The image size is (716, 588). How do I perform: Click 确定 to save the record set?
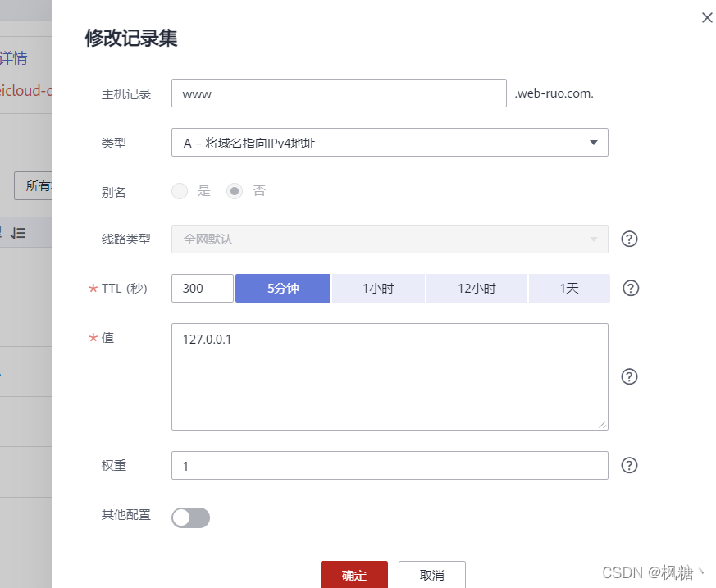[353, 575]
